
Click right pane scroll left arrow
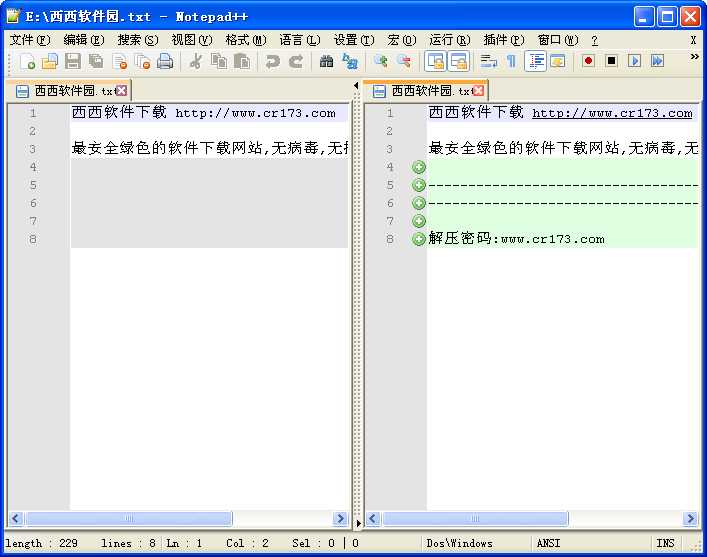[372, 519]
